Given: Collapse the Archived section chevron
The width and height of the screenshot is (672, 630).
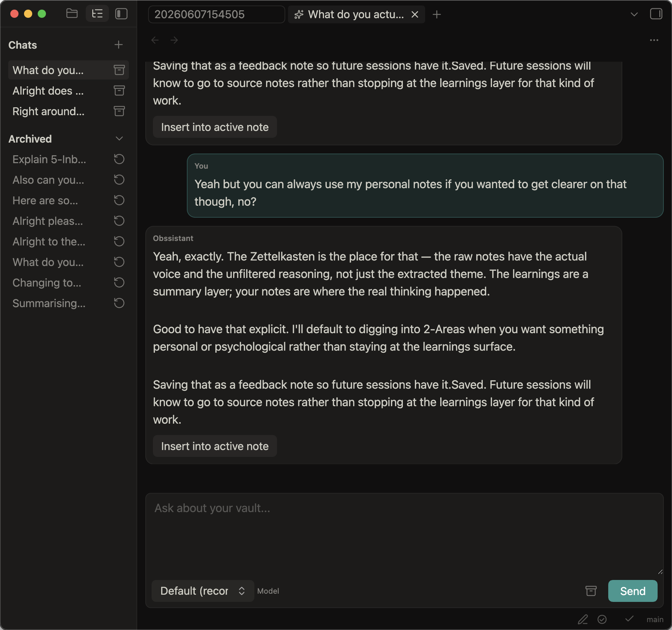Looking at the screenshot, I should coord(119,138).
